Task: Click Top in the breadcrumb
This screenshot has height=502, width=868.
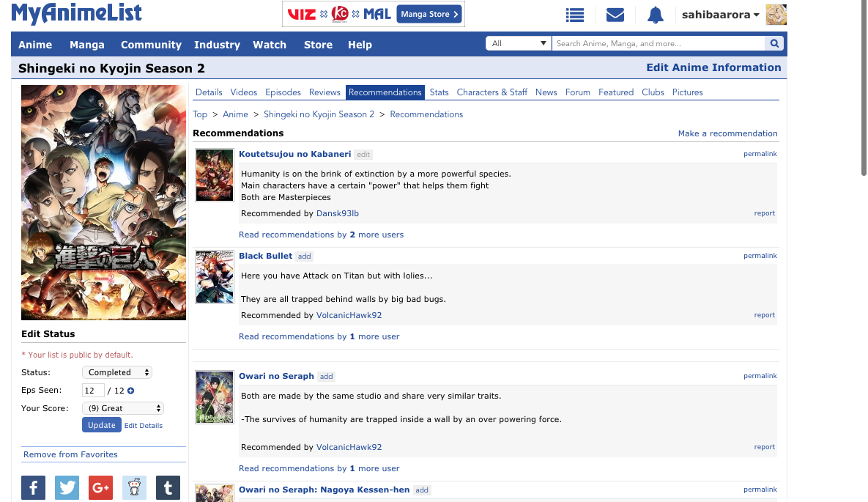Action: 200,114
